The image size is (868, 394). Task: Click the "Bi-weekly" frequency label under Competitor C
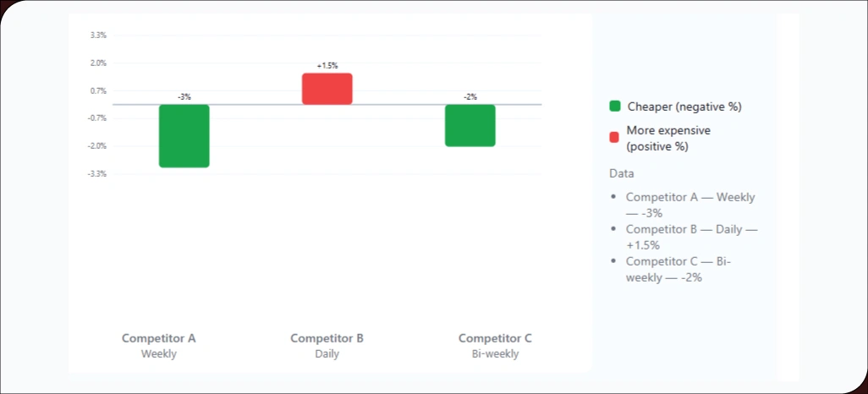[x=495, y=354]
